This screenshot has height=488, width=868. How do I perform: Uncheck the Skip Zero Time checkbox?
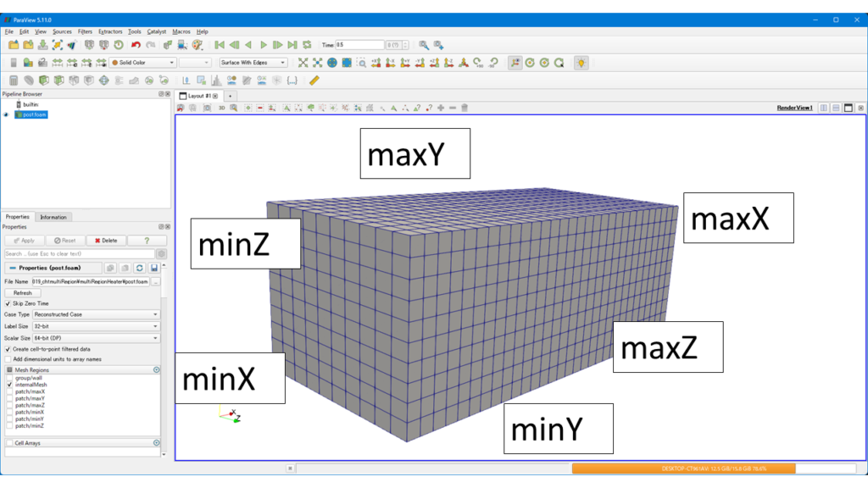pos(8,303)
